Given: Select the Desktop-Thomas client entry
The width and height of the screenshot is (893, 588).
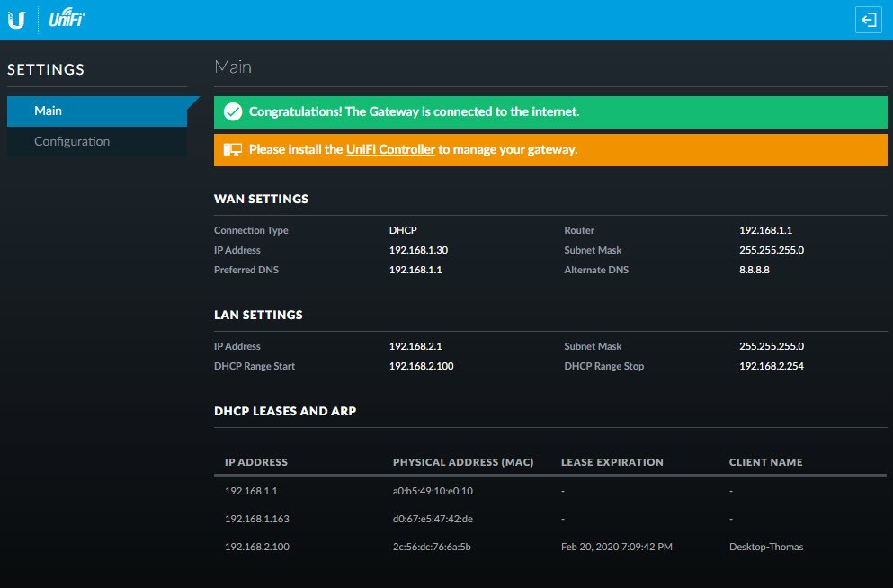Looking at the screenshot, I should coord(765,547).
